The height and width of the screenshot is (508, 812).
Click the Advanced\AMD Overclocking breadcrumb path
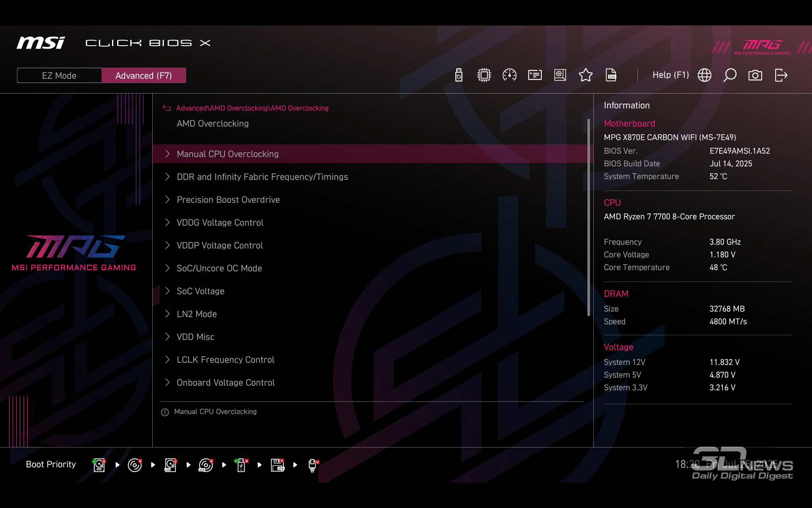pos(252,108)
